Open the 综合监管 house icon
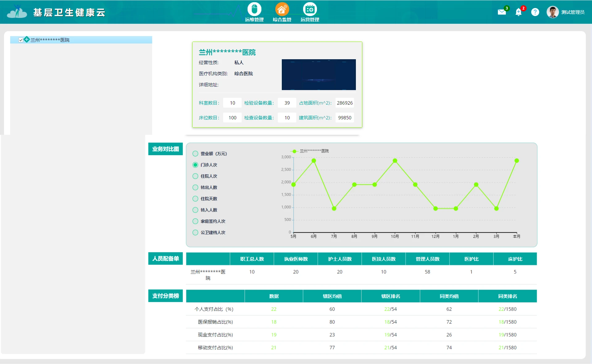Screen dimensions: 592x364 pyautogui.click(x=282, y=9)
